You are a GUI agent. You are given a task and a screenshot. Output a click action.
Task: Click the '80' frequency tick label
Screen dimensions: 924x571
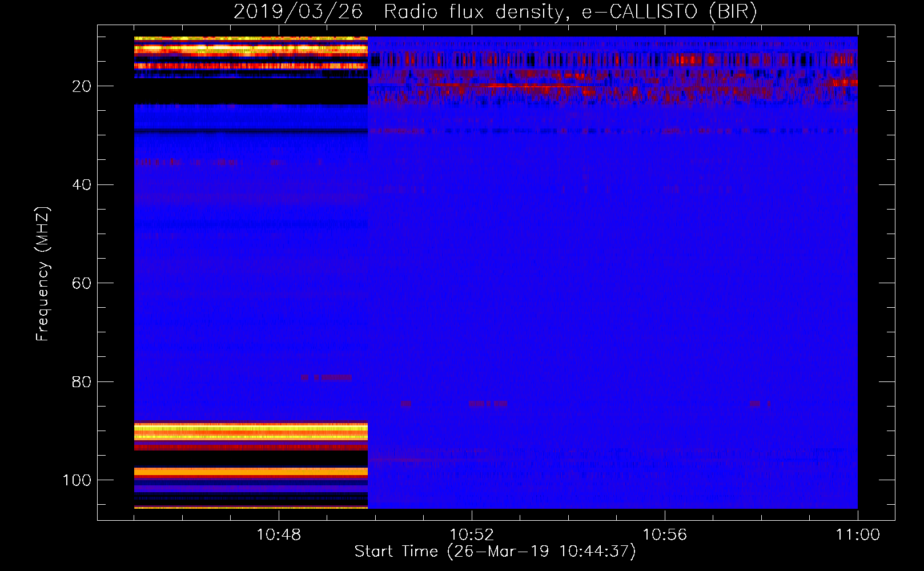tap(82, 382)
